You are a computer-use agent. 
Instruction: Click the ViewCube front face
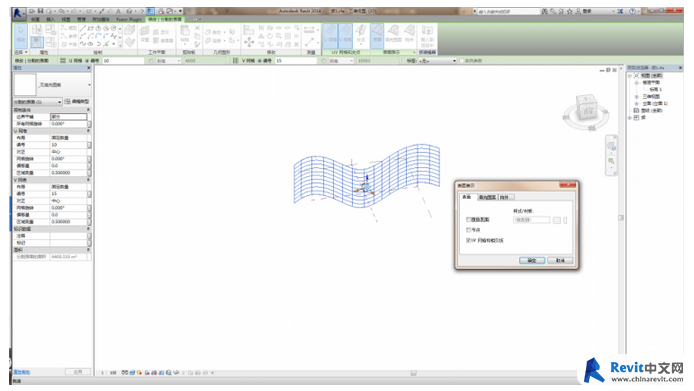588,111
